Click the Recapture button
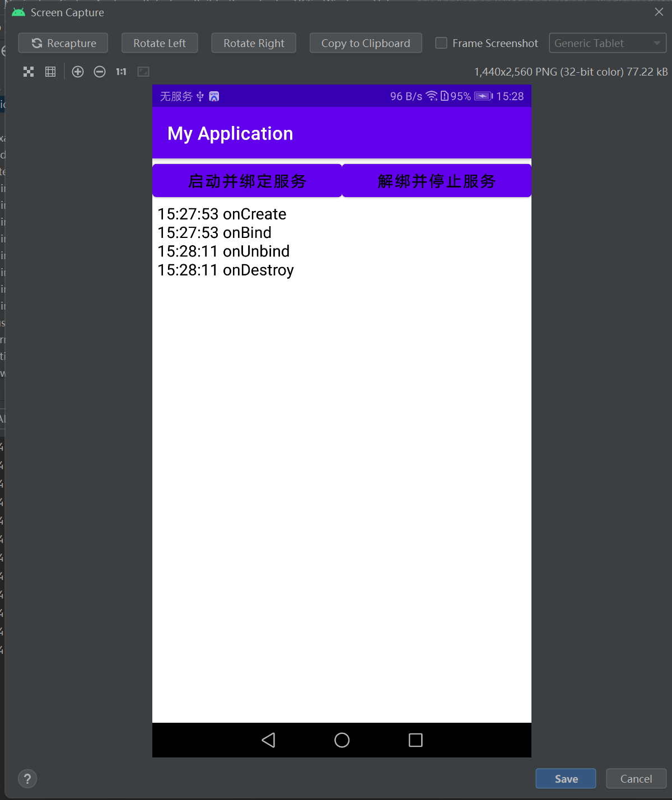 (x=63, y=43)
